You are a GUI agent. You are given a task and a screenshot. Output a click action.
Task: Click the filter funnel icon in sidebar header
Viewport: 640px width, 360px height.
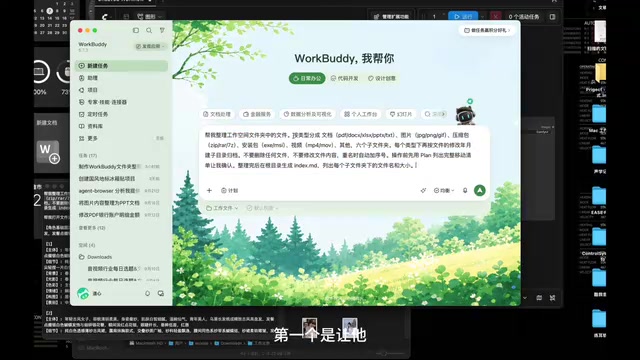click(x=162, y=31)
